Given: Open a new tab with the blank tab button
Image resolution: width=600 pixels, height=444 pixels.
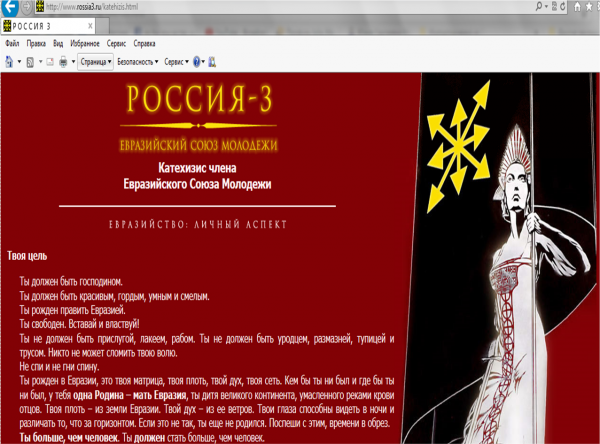Looking at the screenshot, I should [x=103, y=26].
